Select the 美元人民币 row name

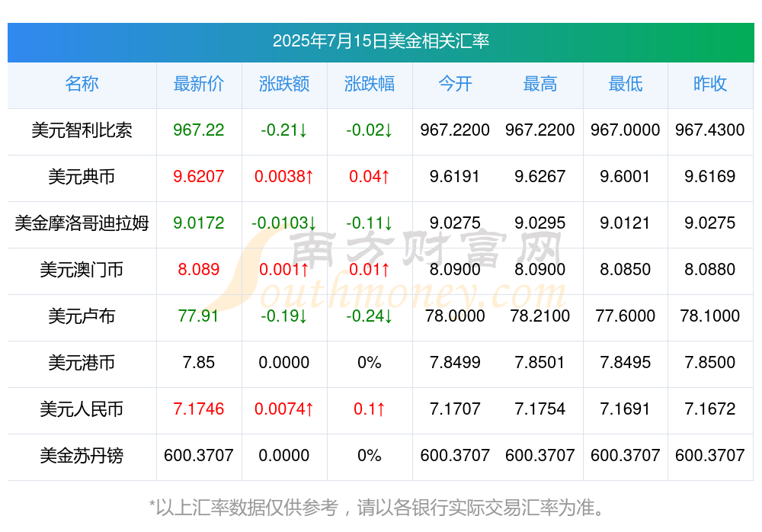[82, 409]
